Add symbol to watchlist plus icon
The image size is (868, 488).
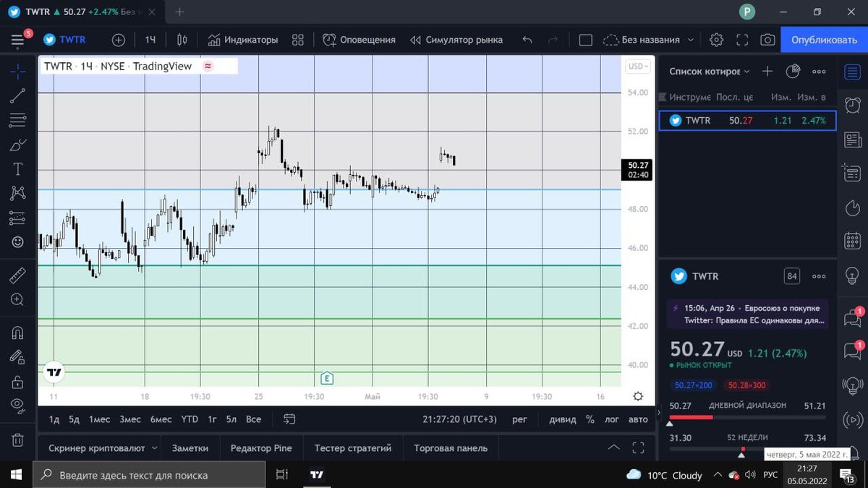767,72
